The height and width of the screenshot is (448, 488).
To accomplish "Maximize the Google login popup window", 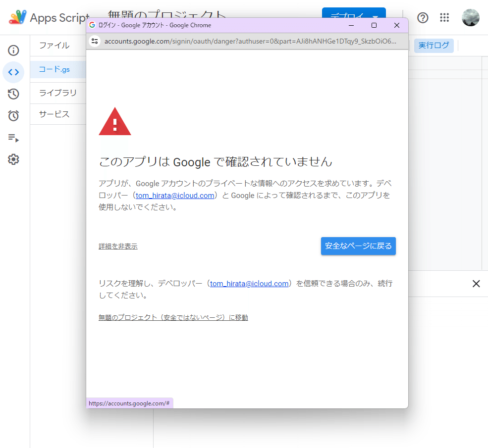I will [374, 25].
